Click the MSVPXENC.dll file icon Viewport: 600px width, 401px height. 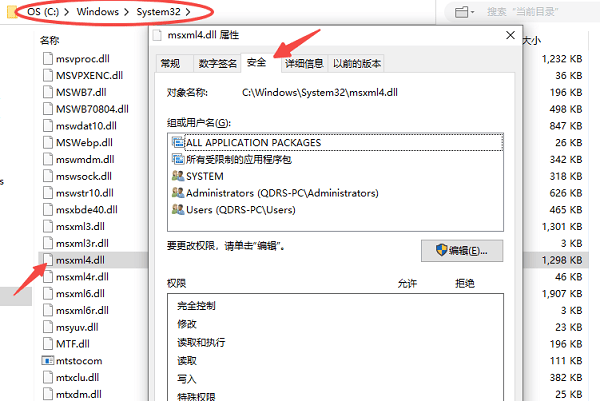click(48, 76)
